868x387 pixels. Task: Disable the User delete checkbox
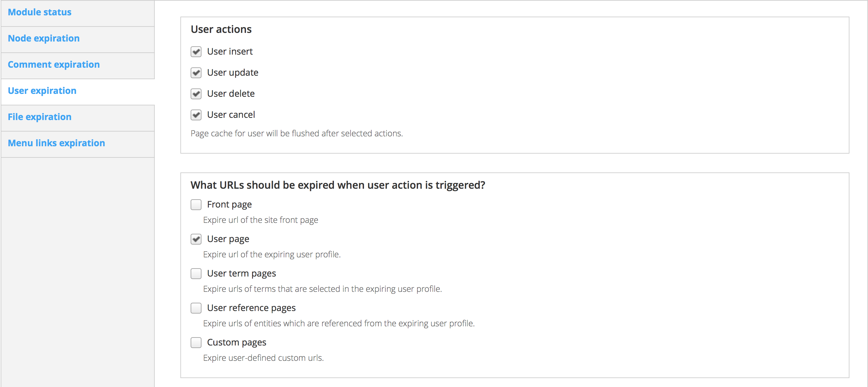click(x=196, y=94)
